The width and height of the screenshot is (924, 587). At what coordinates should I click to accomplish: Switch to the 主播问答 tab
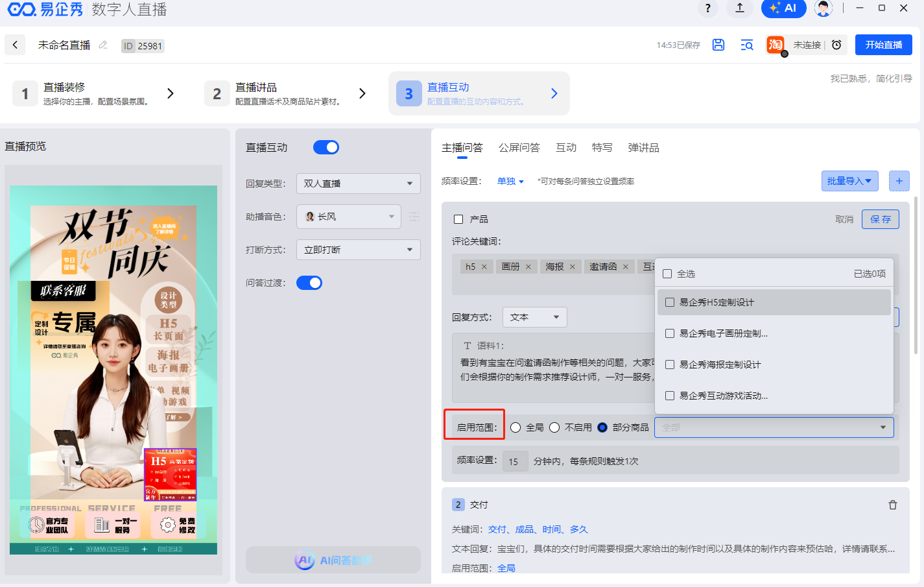click(x=462, y=148)
